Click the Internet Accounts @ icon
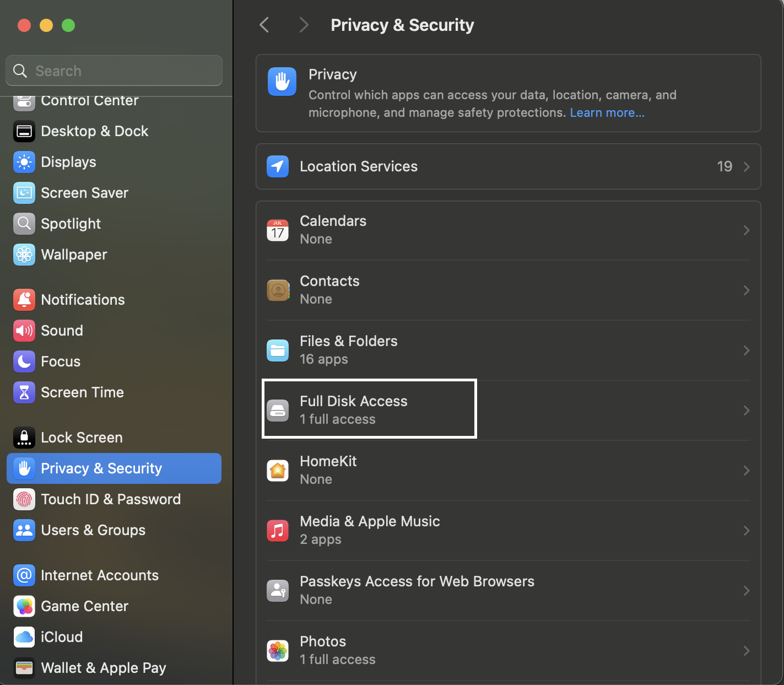The width and height of the screenshot is (784, 685). click(24, 575)
